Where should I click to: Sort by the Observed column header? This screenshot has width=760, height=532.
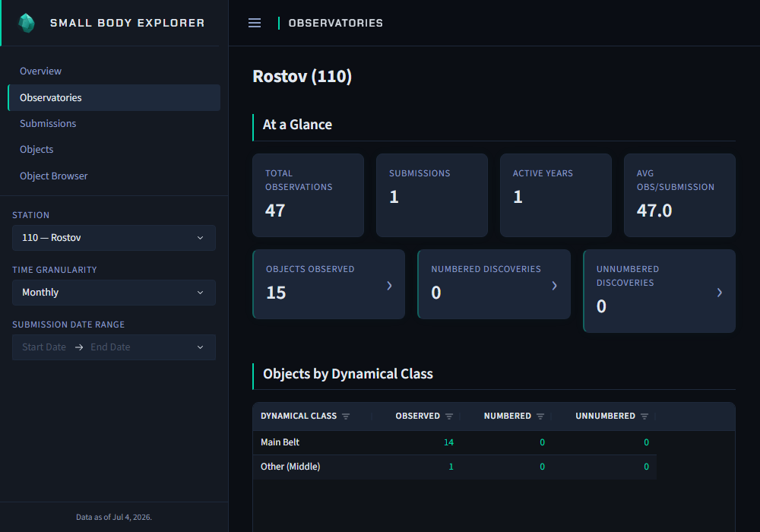pyautogui.click(x=417, y=416)
